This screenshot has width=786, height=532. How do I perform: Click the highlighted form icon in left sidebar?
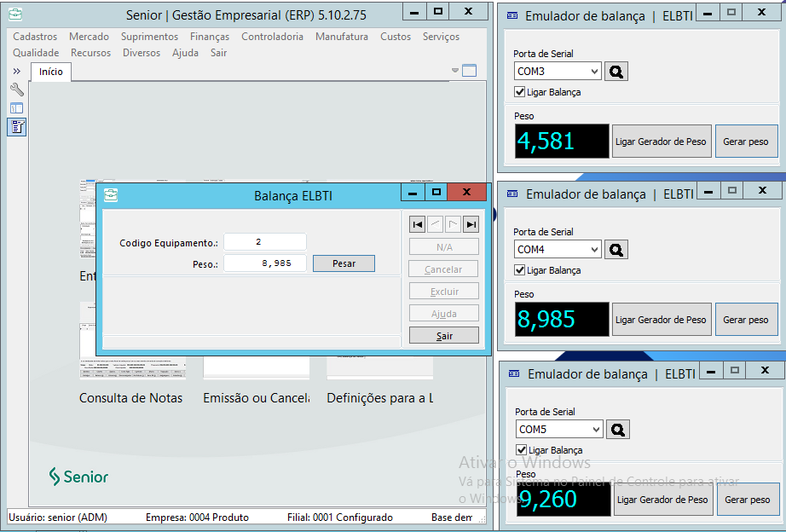click(16, 127)
